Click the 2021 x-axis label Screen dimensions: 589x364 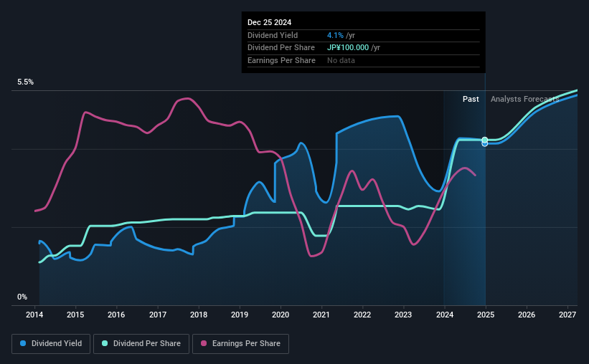[x=321, y=315]
